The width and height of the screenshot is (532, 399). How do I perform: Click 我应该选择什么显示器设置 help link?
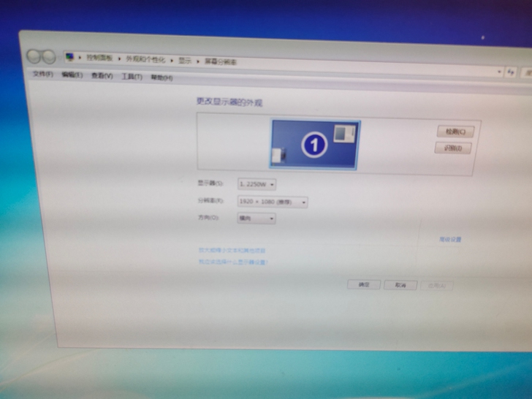[x=233, y=262]
